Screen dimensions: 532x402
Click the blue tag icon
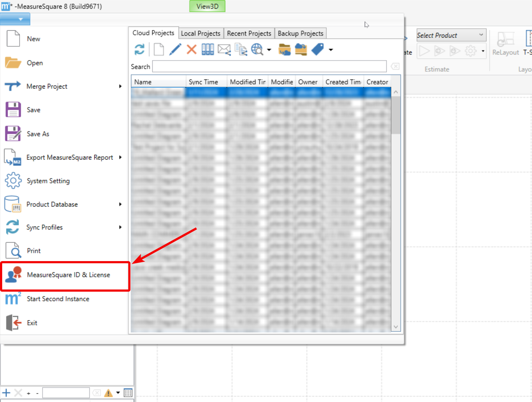pos(317,50)
